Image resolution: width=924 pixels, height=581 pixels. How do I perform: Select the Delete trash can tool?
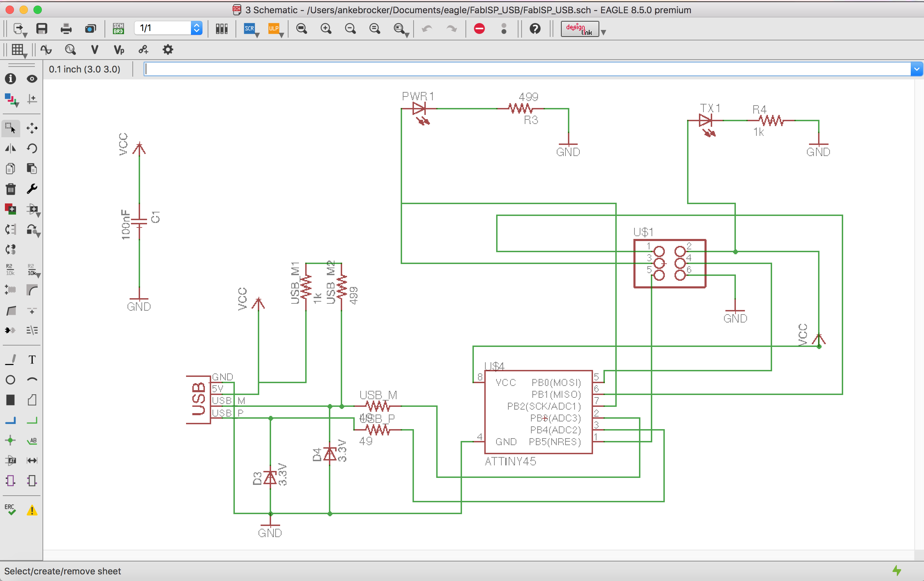(x=10, y=189)
